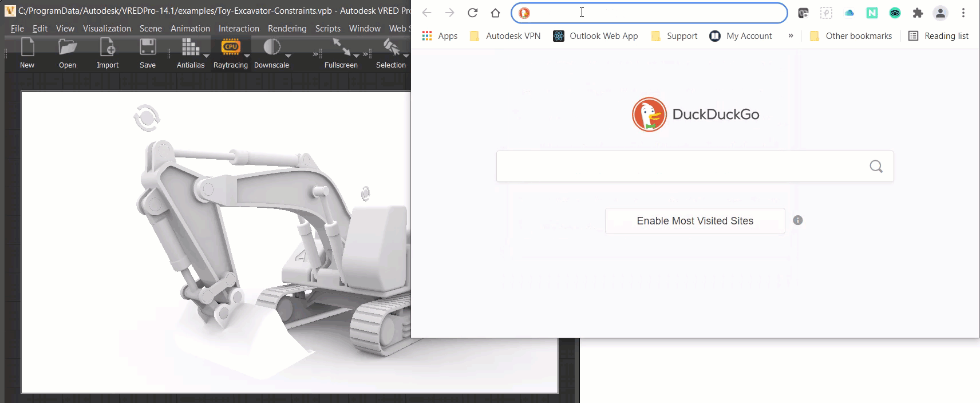Screen dimensions: 980x403
Task: Click rotation constraint gizmo above excavator arm
Action: [x=147, y=118]
